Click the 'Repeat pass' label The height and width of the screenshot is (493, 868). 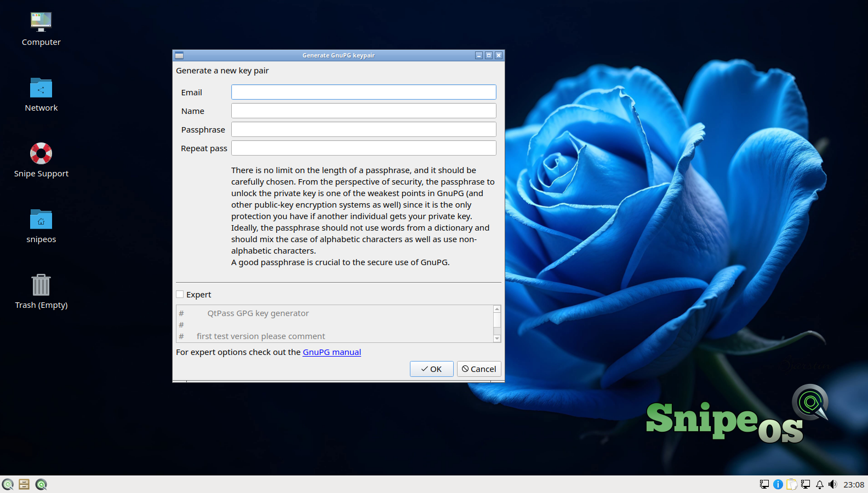coord(204,148)
